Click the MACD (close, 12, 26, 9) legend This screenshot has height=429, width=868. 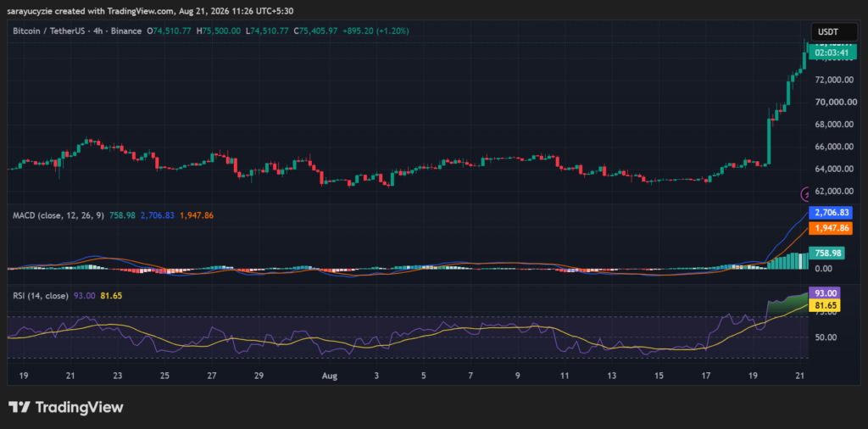pos(58,214)
